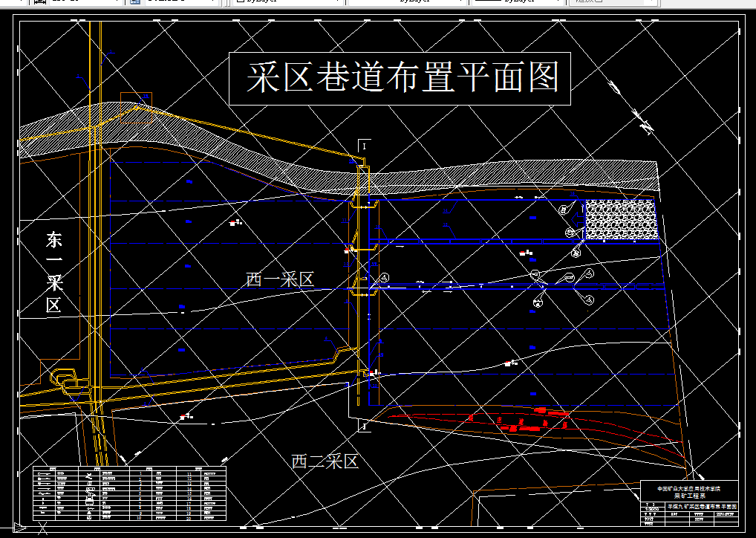Click the legend table entry number 11
Screen dimensions: 756x538
pyautogui.click(x=189, y=474)
